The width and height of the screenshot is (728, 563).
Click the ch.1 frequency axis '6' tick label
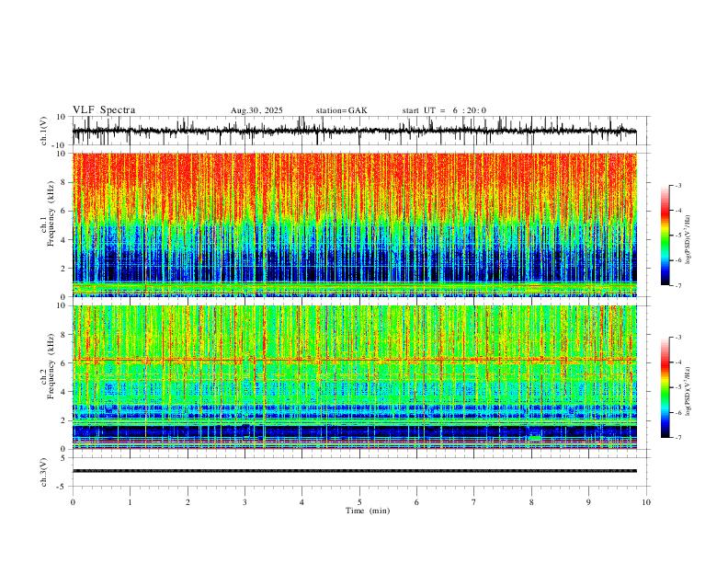(64, 211)
